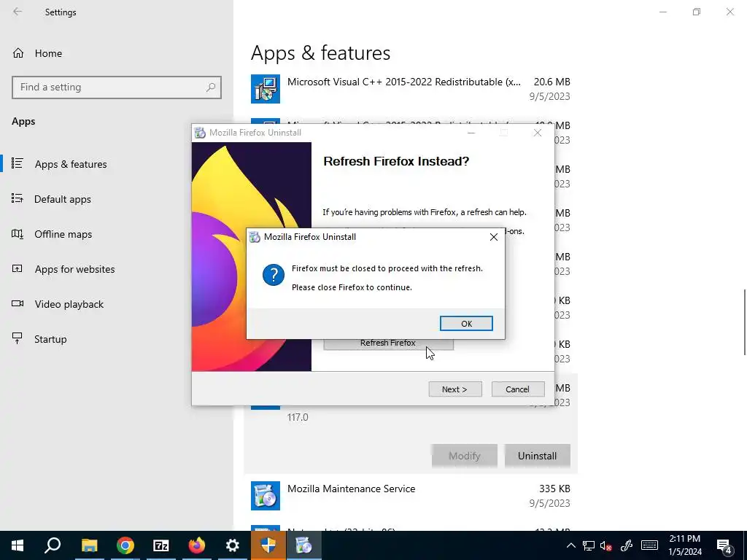Switch to Settings gear in taskbar
The image size is (747, 560).
click(233, 545)
